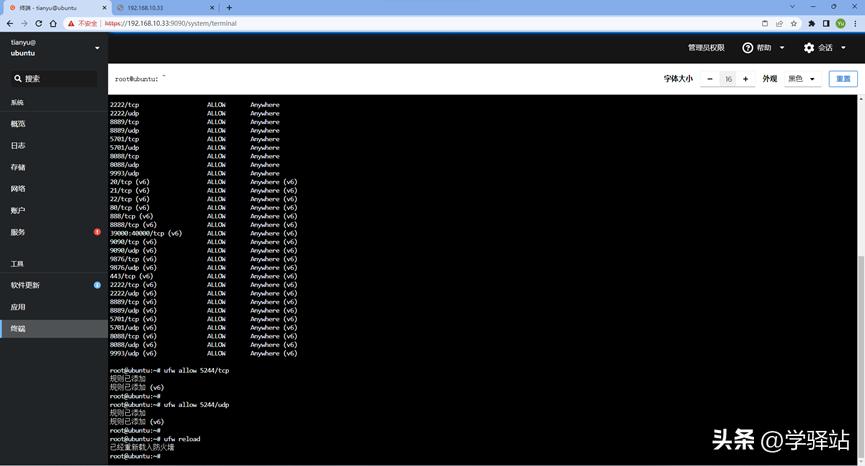Image resolution: width=865 pixels, height=466 pixels.
Task: Close the 192.168.10.33 tab
Action: (x=212, y=8)
